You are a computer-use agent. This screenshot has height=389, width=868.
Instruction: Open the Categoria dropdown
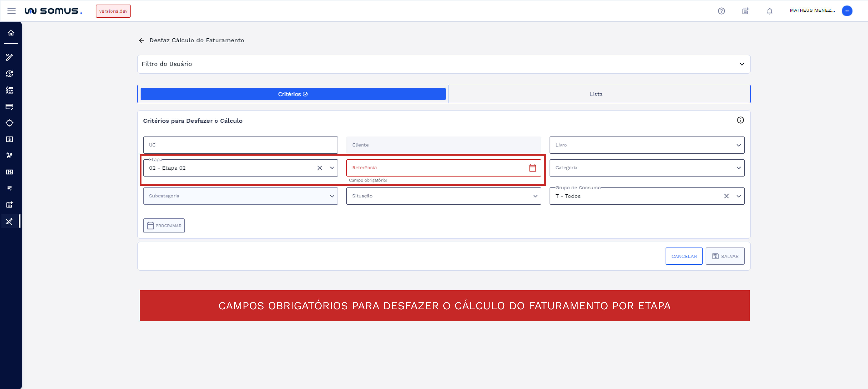tap(739, 167)
